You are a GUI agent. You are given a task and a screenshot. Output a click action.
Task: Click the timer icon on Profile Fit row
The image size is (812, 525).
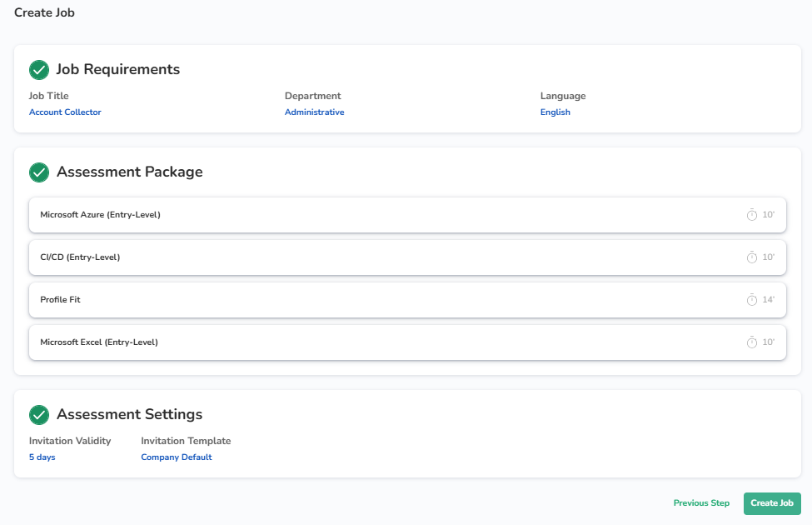click(752, 300)
